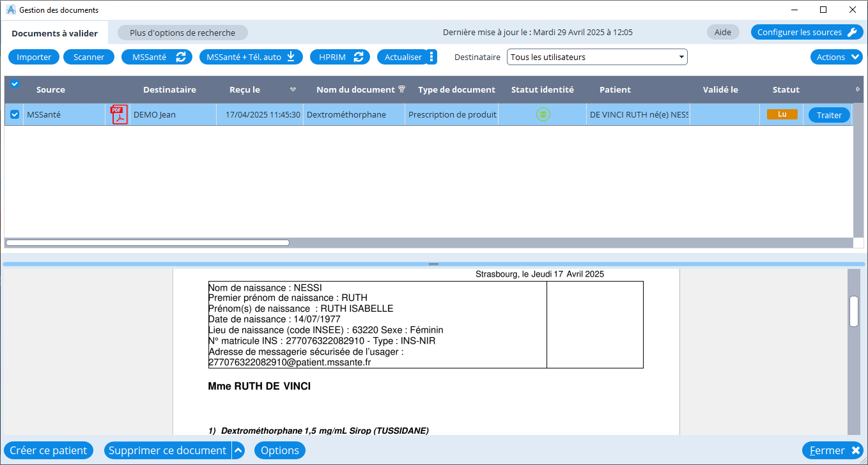The width and height of the screenshot is (868, 465).
Task: Click the MSSanté refresh arrows icon
Action: (x=181, y=57)
